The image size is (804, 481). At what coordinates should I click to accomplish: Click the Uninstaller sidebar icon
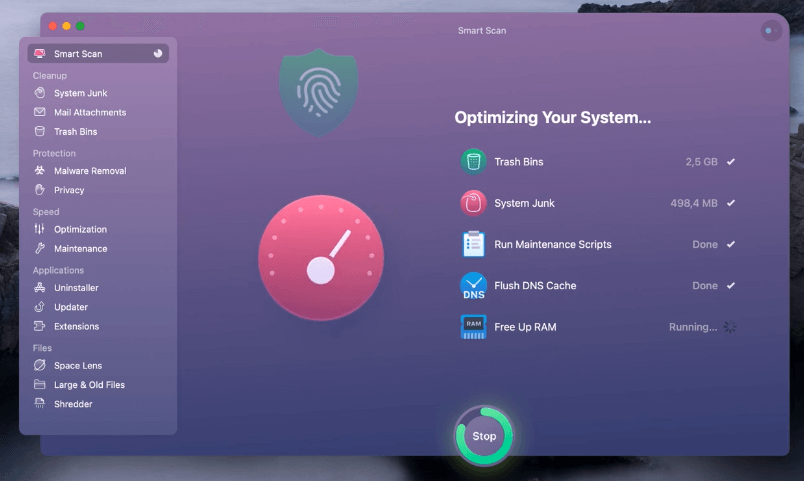click(39, 287)
